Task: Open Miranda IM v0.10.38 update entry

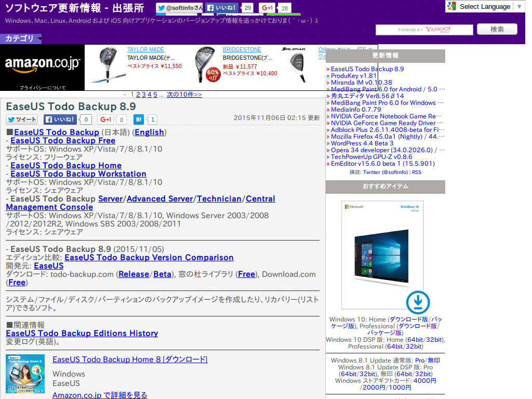Action: pos(362,83)
